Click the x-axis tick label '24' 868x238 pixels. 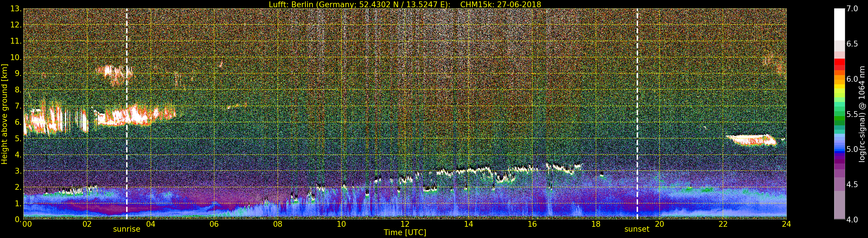click(x=786, y=224)
